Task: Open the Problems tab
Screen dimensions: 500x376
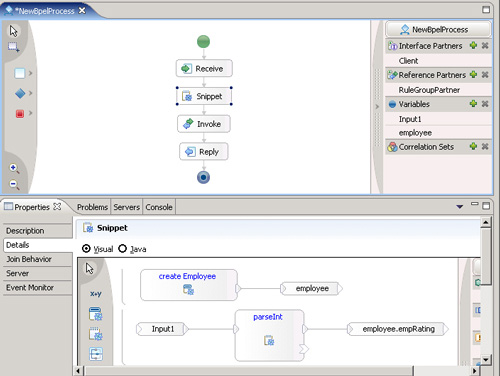Action: tap(92, 207)
